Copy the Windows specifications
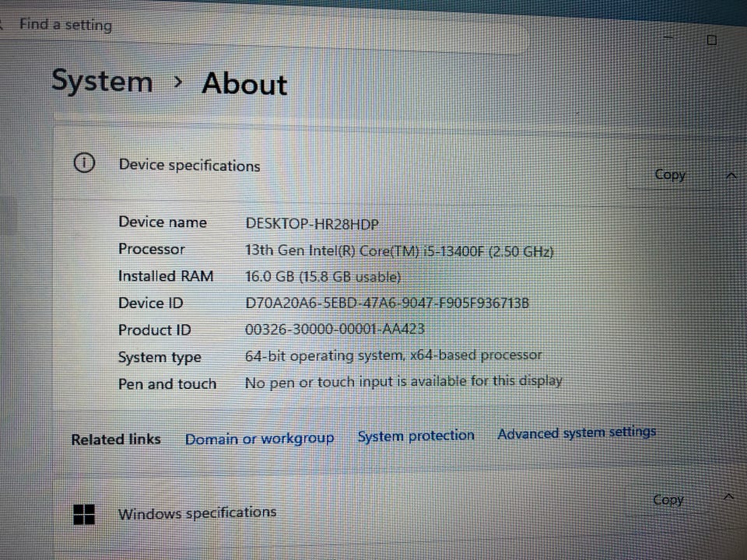 click(x=668, y=499)
